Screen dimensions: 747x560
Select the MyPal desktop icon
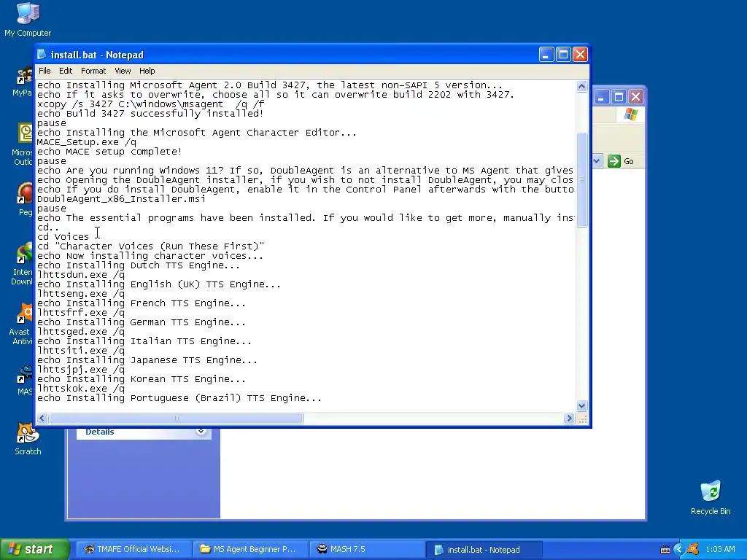[23, 82]
